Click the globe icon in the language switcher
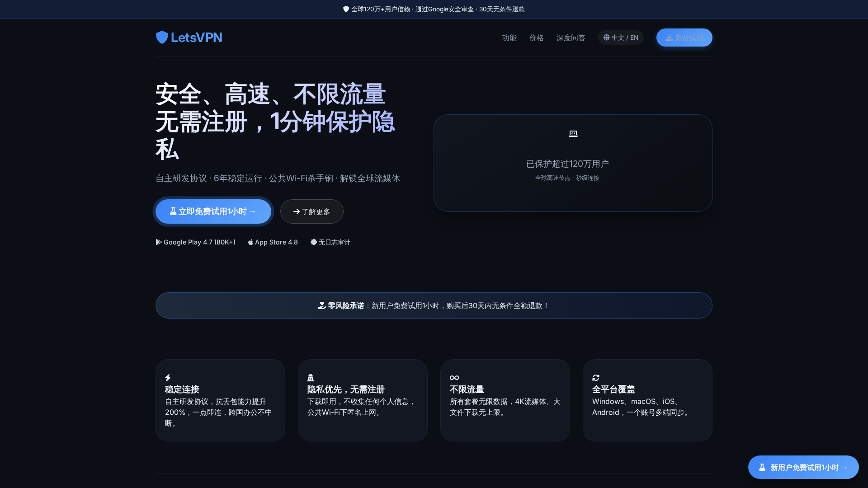Viewport: 868px width, 488px height. click(x=606, y=38)
